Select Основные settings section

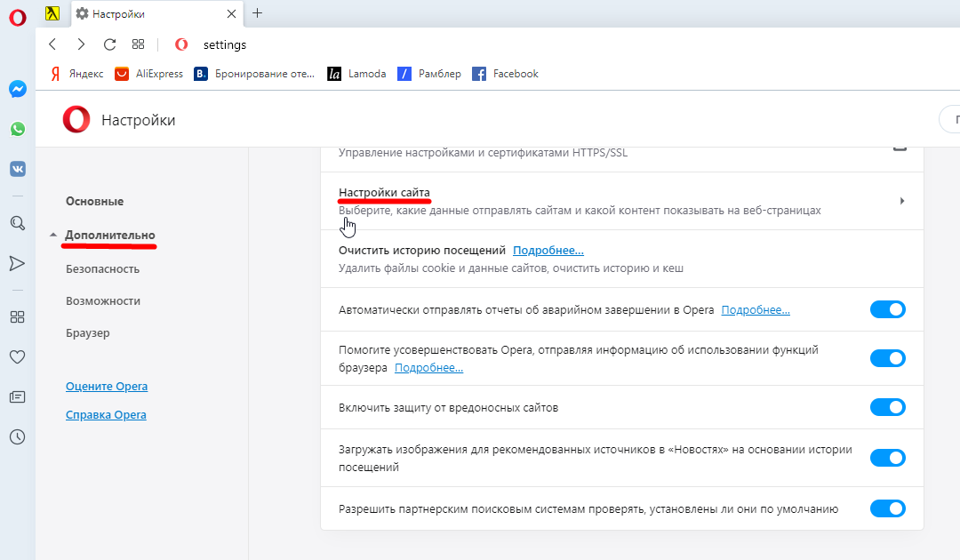point(95,202)
